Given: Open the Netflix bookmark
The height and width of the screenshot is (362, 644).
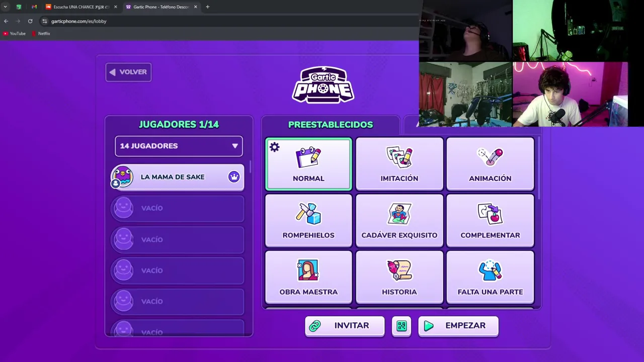Looking at the screenshot, I should point(41,33).
